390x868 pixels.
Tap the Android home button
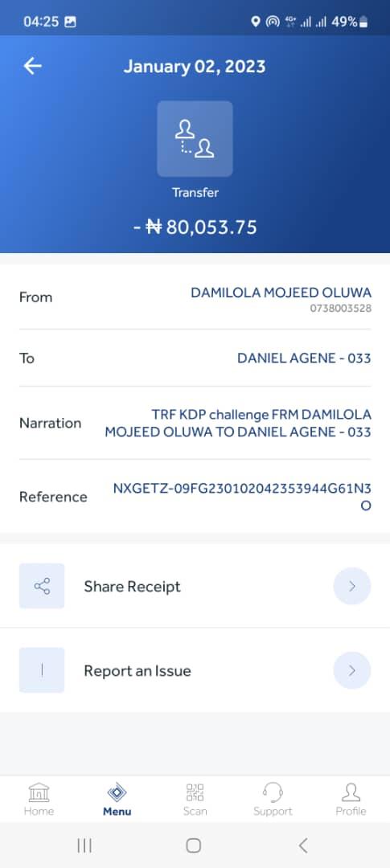point(193,845)
